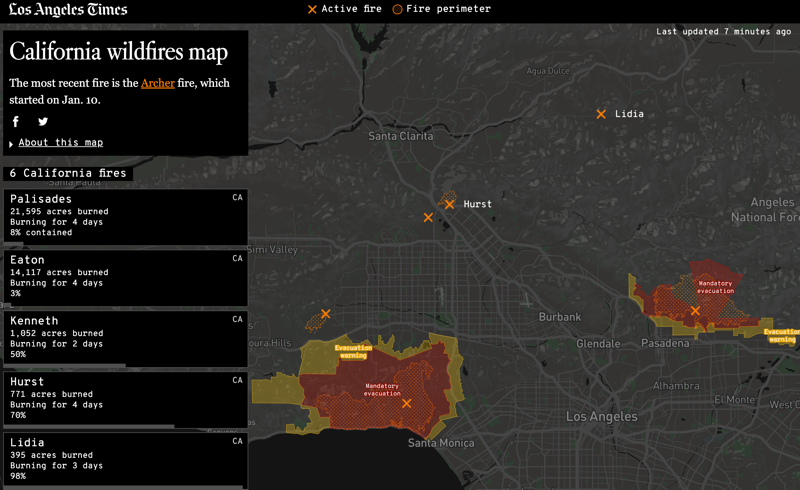Click the Lidia fire card in list
The height and width of the screenshot is (490, 800).
click(125, 458)
